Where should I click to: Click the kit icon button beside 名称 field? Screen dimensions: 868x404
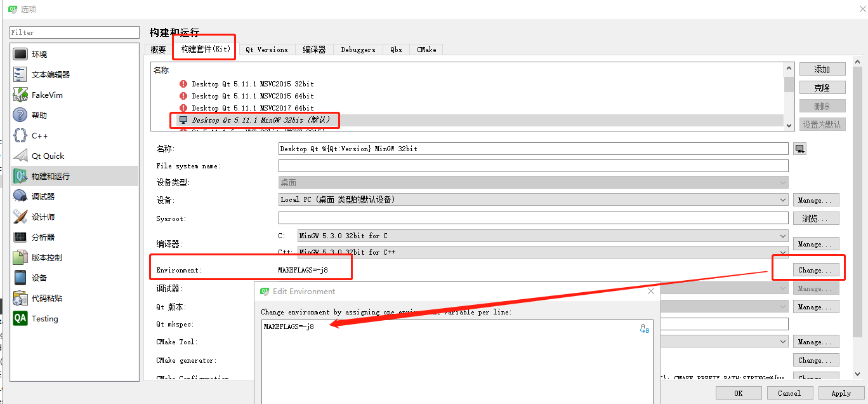click(x=799, y=149)
